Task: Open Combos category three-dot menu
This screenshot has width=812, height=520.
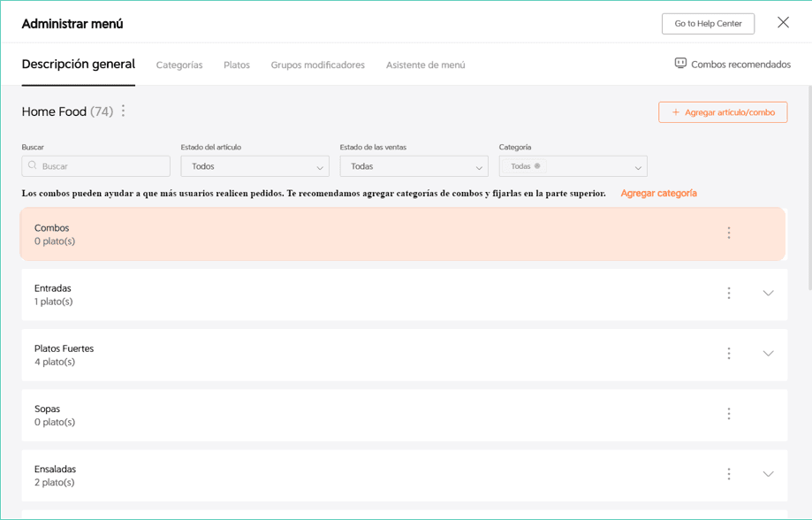Action: tap(729, 233)
